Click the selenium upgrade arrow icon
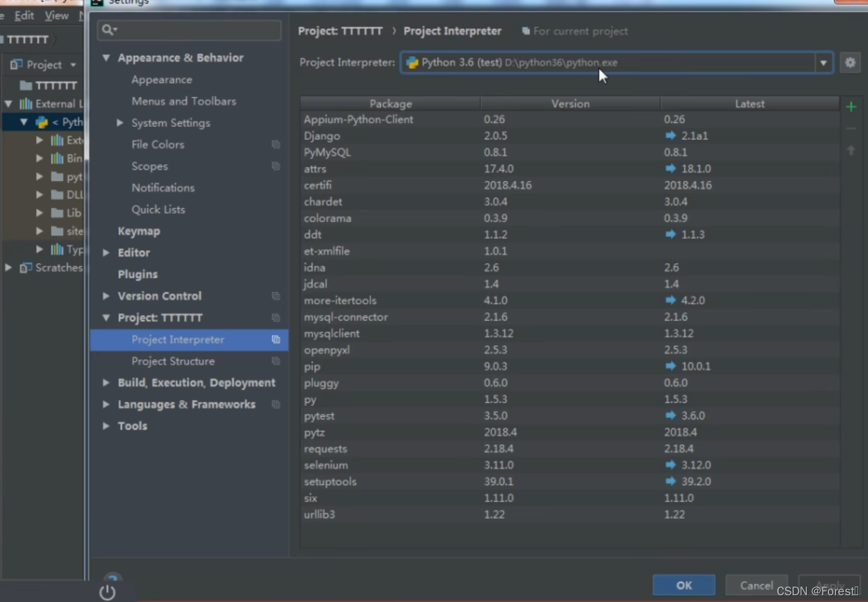Viewport: 868px width, 602px height. click(x=670, y=465)
